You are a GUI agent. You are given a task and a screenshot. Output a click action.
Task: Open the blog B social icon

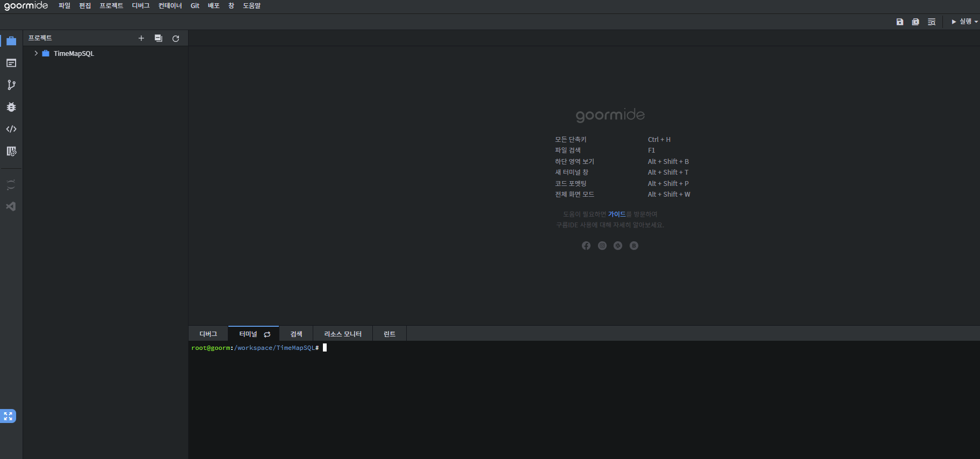click(634, 246)
